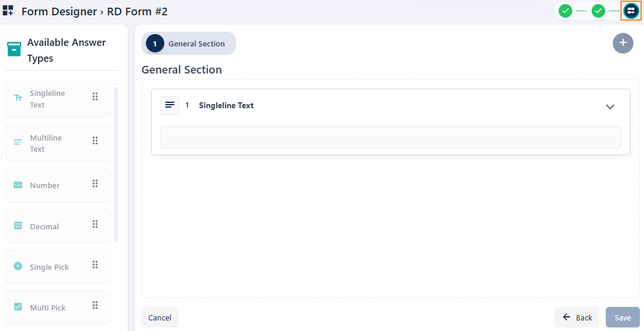Click the answer types list scrollbar
Viewport: 644px width, 331px height.
coord(116,165)
